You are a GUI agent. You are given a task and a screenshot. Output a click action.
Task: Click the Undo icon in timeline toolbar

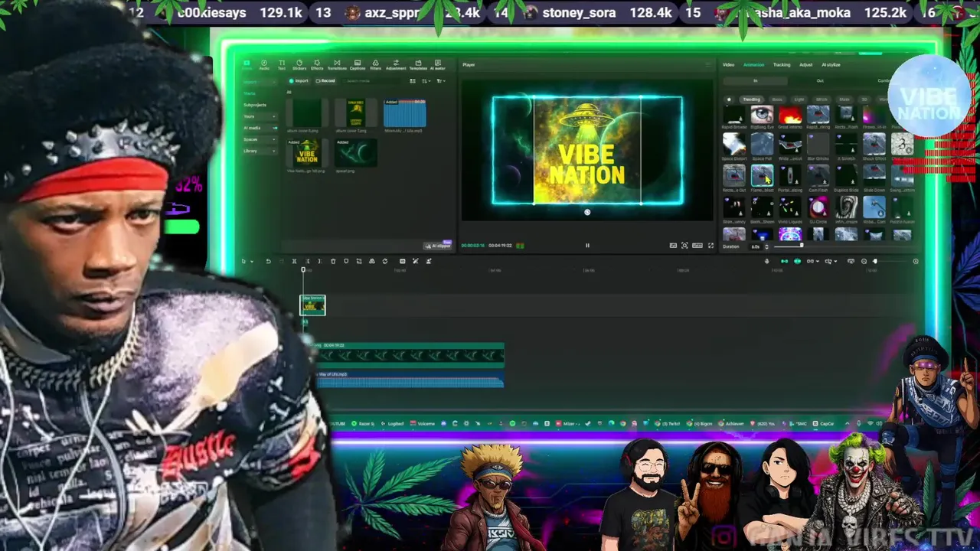pos(269,261)
